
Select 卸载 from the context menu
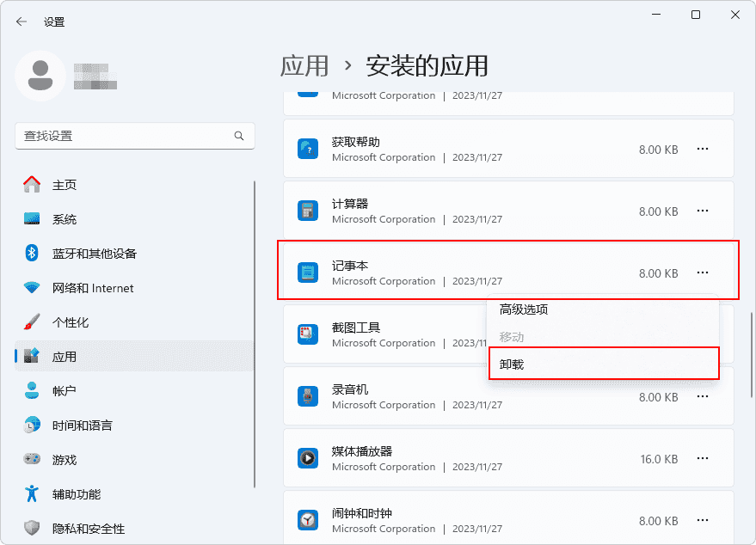(602, 364)
